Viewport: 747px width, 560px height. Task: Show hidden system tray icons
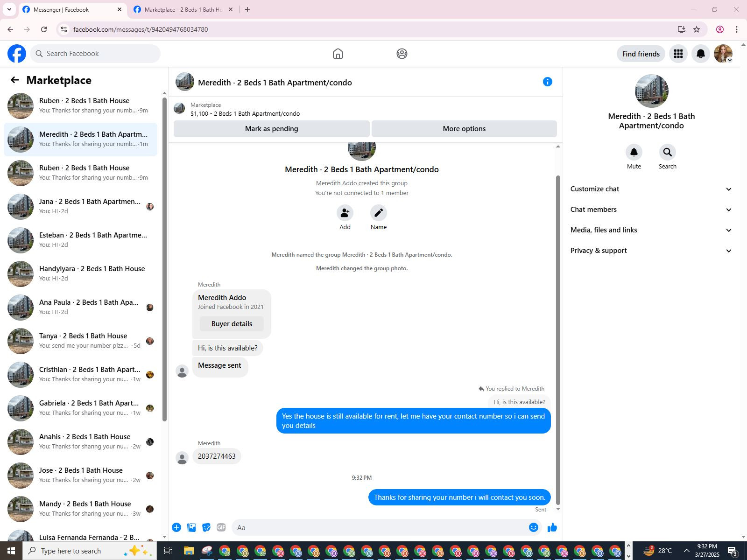pos(686,551)
